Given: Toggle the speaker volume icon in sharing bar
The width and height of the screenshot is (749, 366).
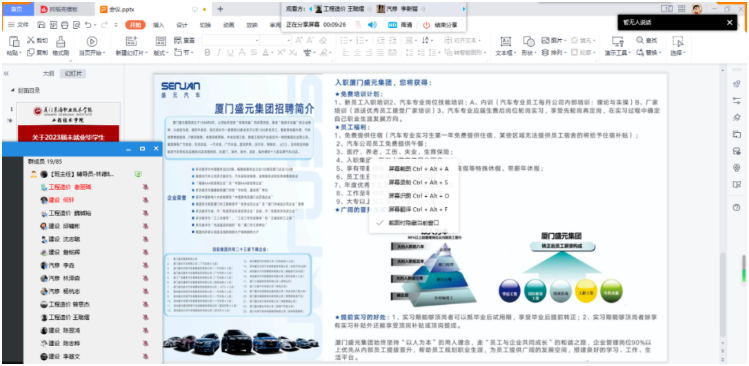Looking at the screenshot, I should point(371,24).
